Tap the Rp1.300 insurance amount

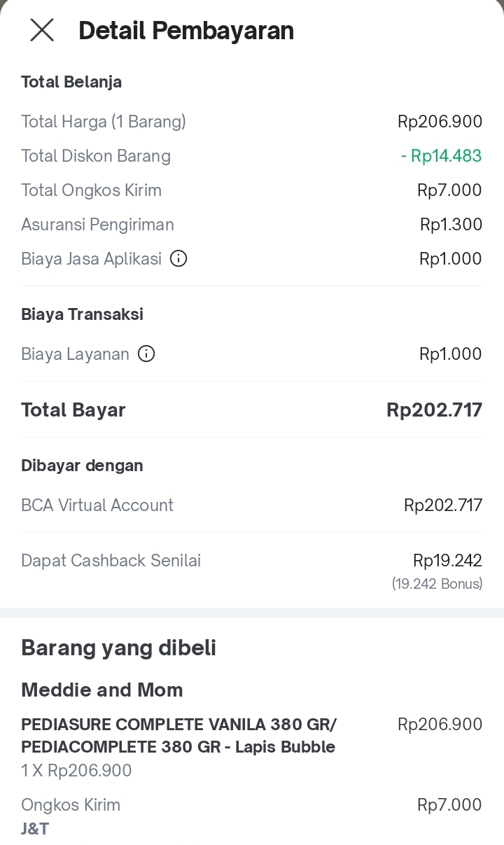coord(451,225)
